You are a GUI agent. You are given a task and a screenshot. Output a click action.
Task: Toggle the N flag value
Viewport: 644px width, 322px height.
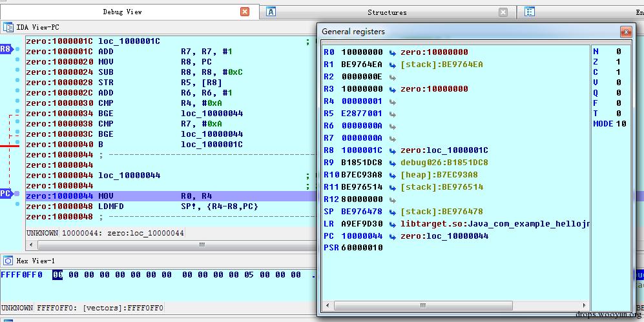coord(618,52)
